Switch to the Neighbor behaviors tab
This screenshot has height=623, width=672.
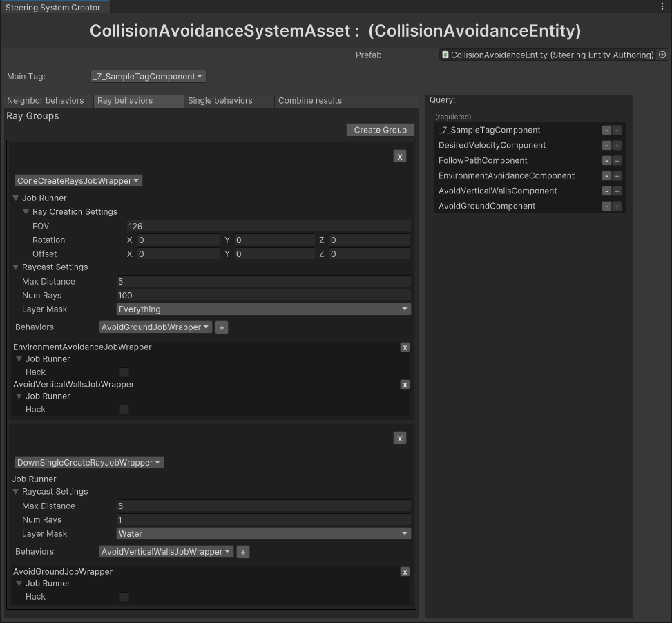click(46, 101)
